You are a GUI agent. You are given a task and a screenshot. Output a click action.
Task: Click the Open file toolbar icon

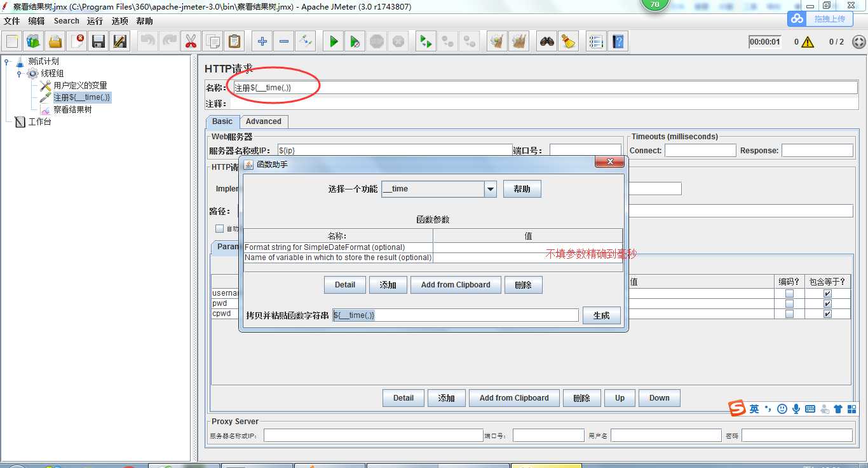pyautogui.click(x=55, y=42)
